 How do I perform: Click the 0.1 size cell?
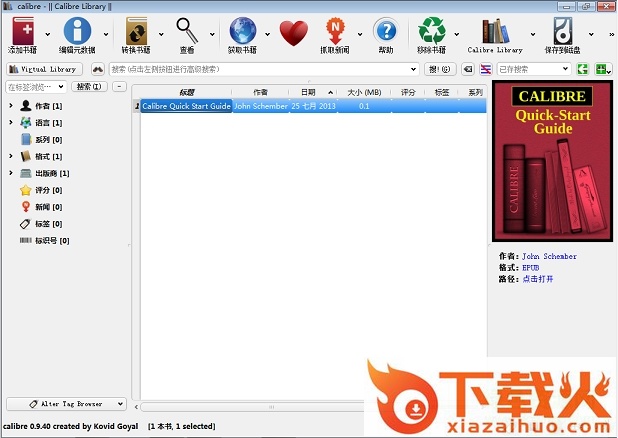tap(364, 106)
